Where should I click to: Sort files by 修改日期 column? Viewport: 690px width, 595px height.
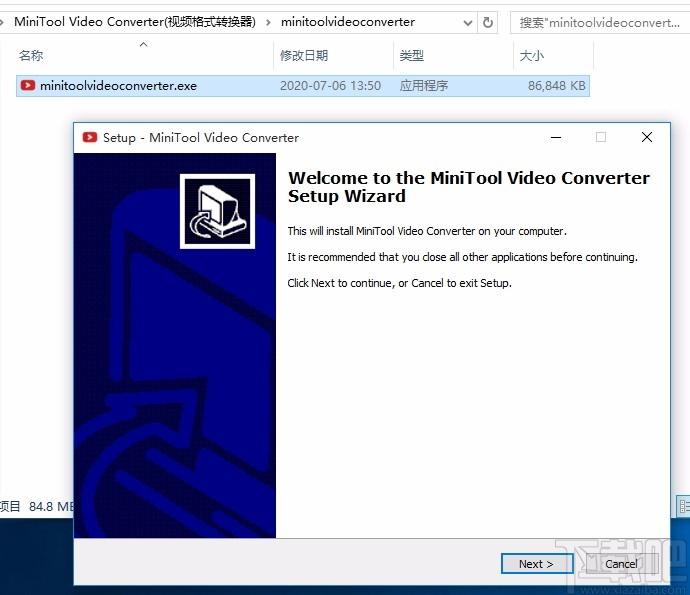[x=304, y=55]
